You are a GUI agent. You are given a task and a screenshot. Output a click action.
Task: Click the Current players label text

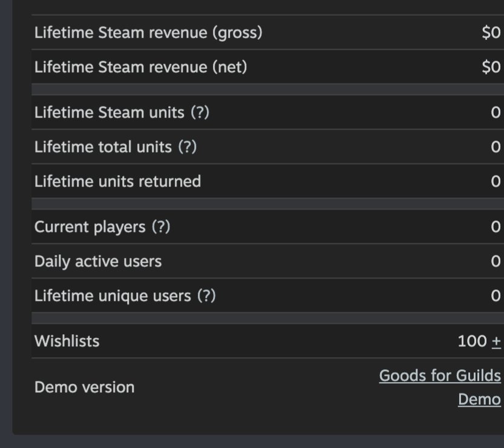click(x=90, y=227)
